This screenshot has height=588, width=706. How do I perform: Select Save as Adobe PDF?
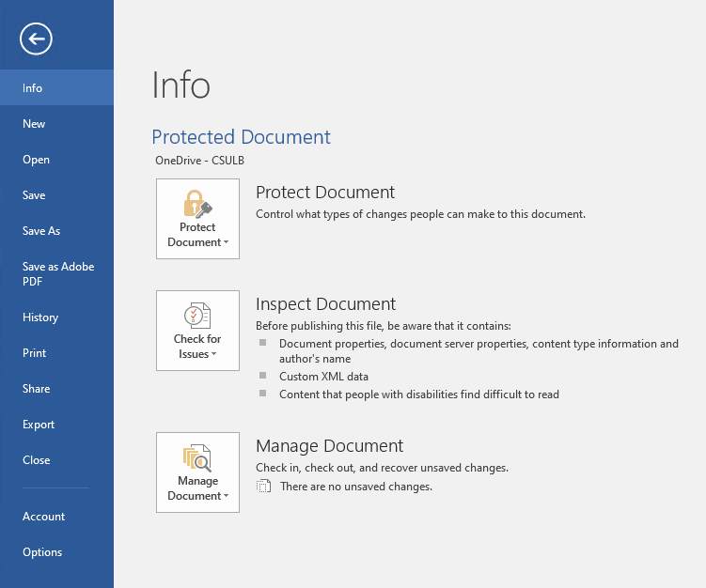coord(56,274)
